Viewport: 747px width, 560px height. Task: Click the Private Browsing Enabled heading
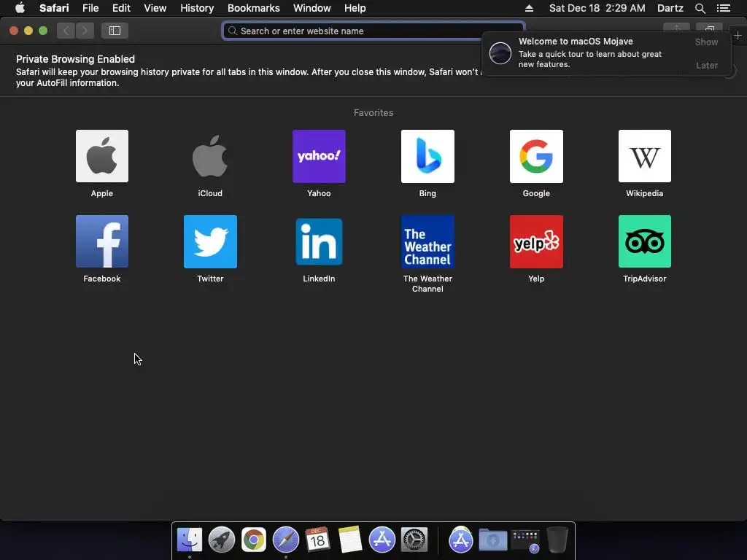click(75, 59)
